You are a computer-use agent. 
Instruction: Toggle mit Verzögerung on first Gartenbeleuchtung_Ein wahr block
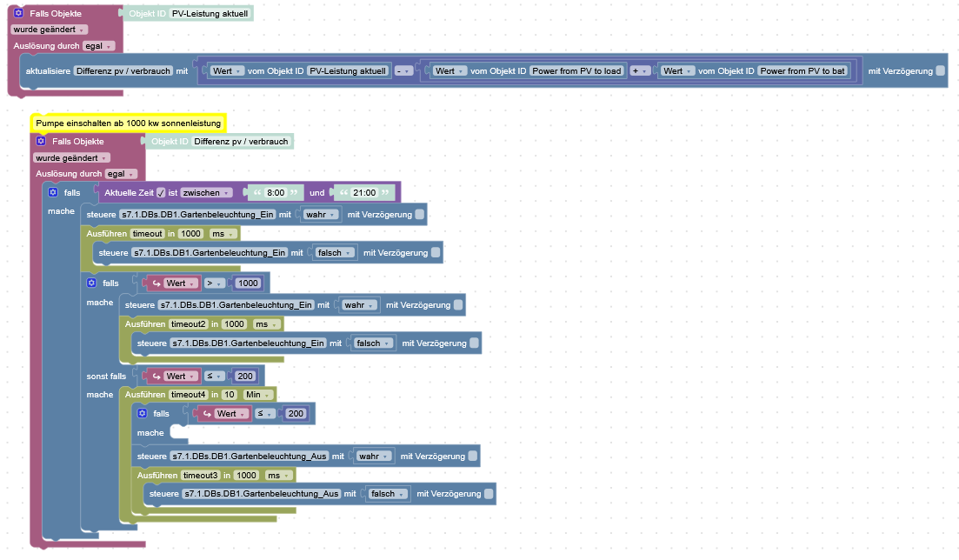coord(420,214)
